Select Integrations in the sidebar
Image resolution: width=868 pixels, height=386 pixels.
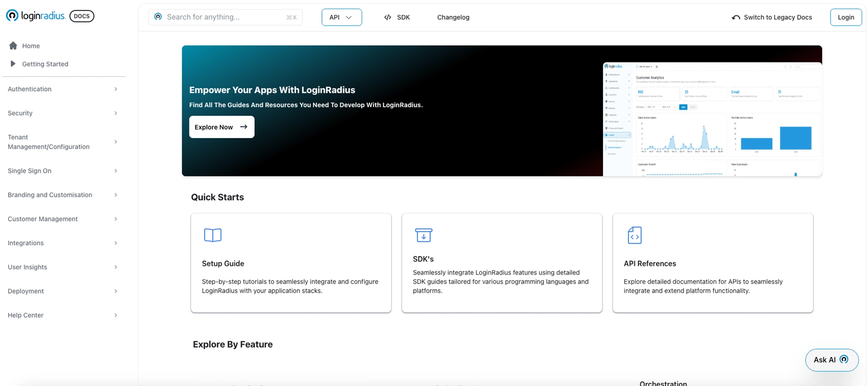tap(26, 243)
